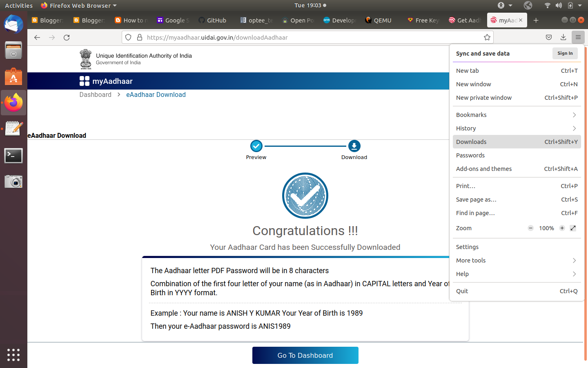This screenshot has height=368, width=588.
Task: Open Add-ons and themes
Action: point(517,169)
